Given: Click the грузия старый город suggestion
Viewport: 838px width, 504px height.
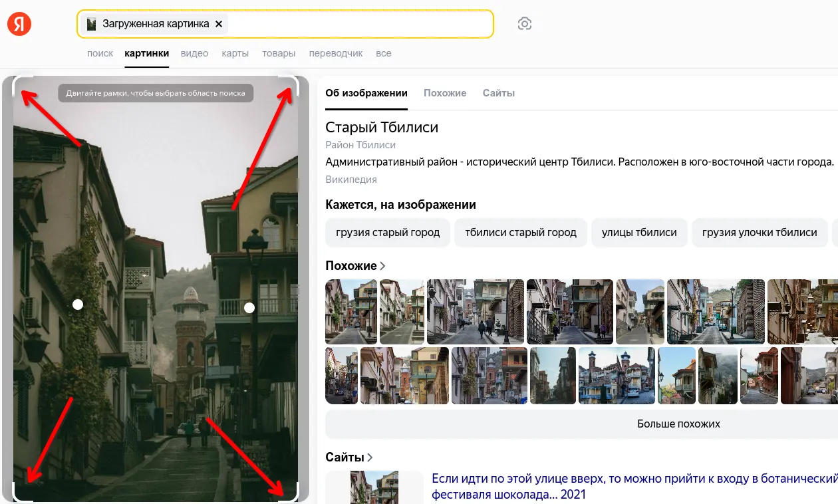Looking at the screenshot, I should [x=388, y=233].
